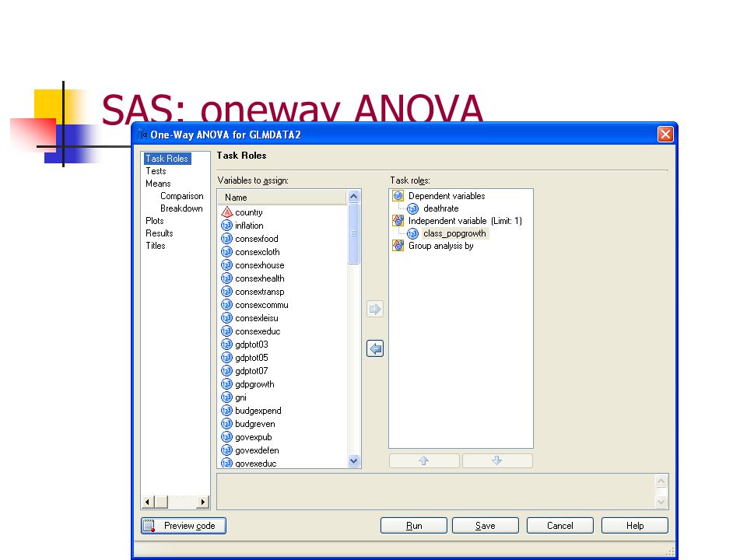Click the numeric icon beside consexhouse
The image size is (747, 560).
point(226,265)
